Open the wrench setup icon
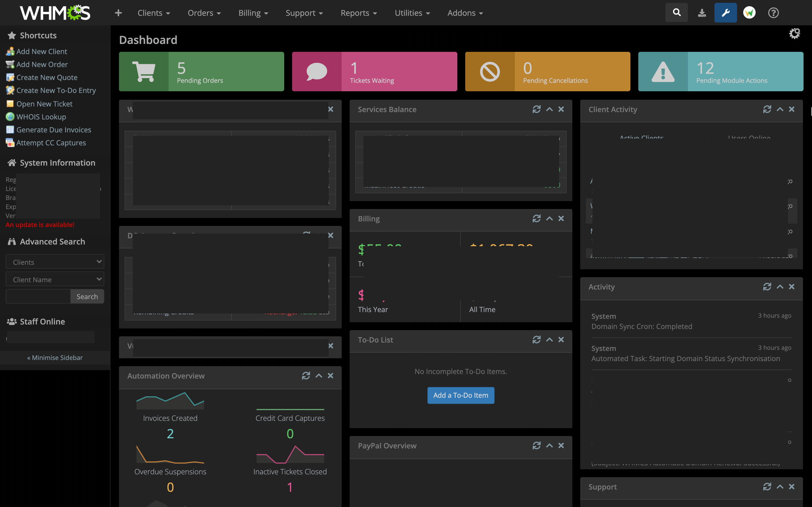The height and width of the screenshot is (507, 812). coord(725,13)
